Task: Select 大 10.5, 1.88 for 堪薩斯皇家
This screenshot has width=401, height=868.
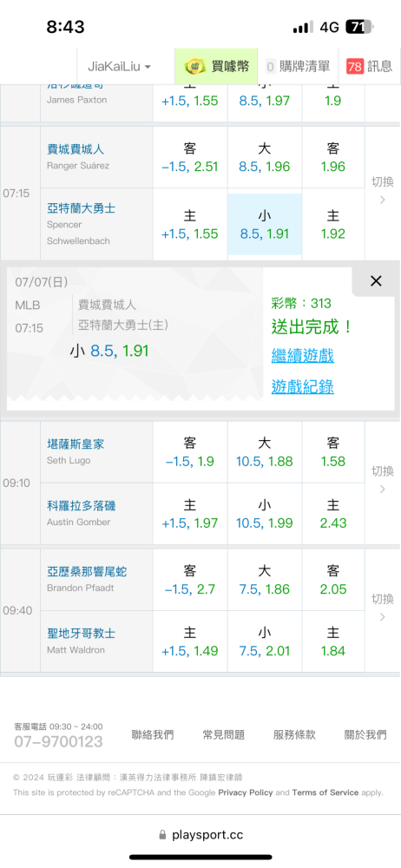Action: pyautogui.click(x=265, y=452)
